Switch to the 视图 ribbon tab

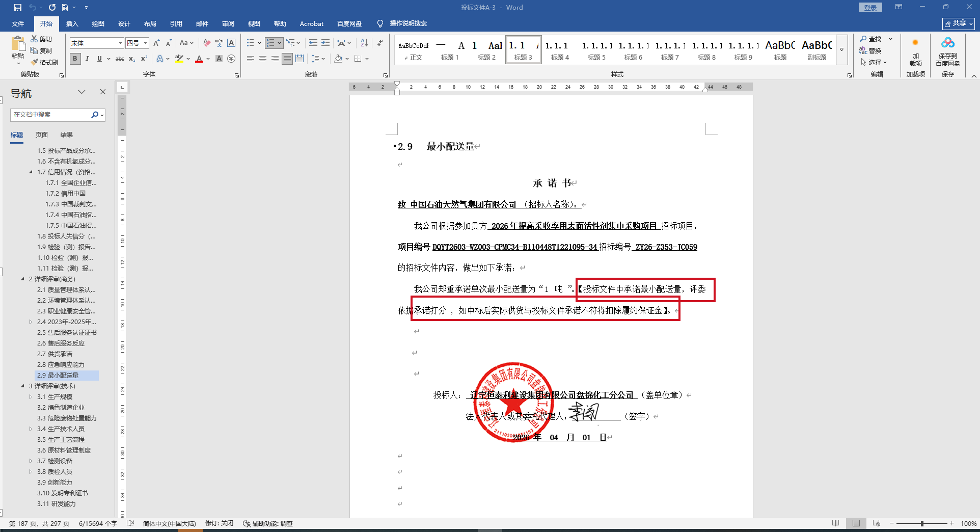254,24
